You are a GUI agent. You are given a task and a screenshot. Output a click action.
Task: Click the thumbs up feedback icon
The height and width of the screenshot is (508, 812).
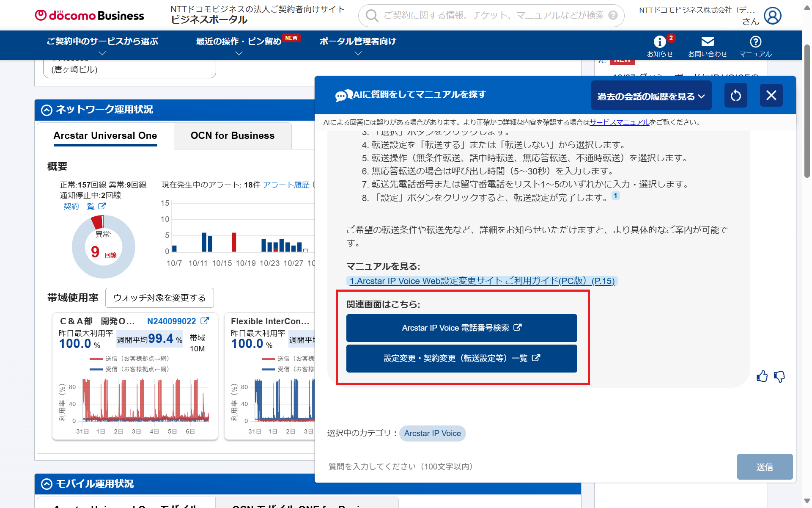click(762, 376)
